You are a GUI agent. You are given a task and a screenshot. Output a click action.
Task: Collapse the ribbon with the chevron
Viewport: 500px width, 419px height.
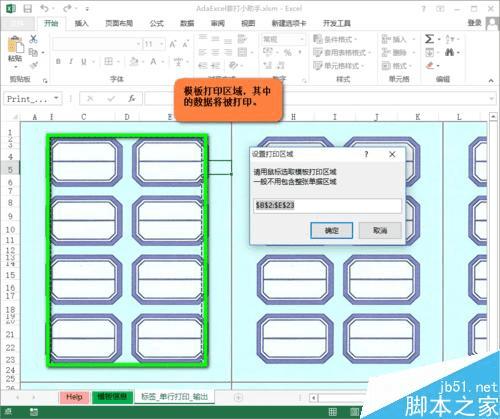pyautogui.click(x=491, y=80)
